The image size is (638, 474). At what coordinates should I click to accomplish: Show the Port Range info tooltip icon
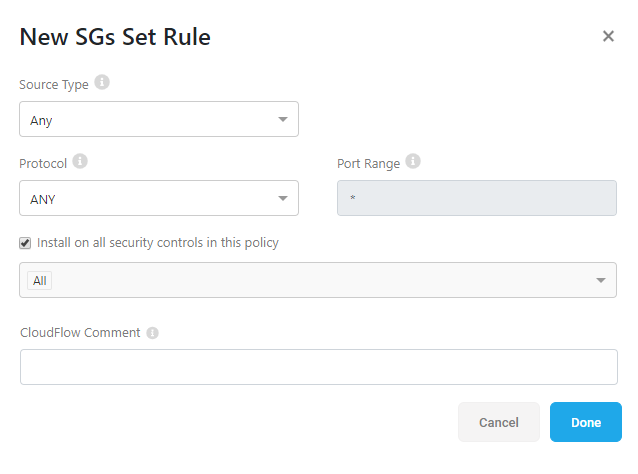pyautogui.click(x=413, y=161)
